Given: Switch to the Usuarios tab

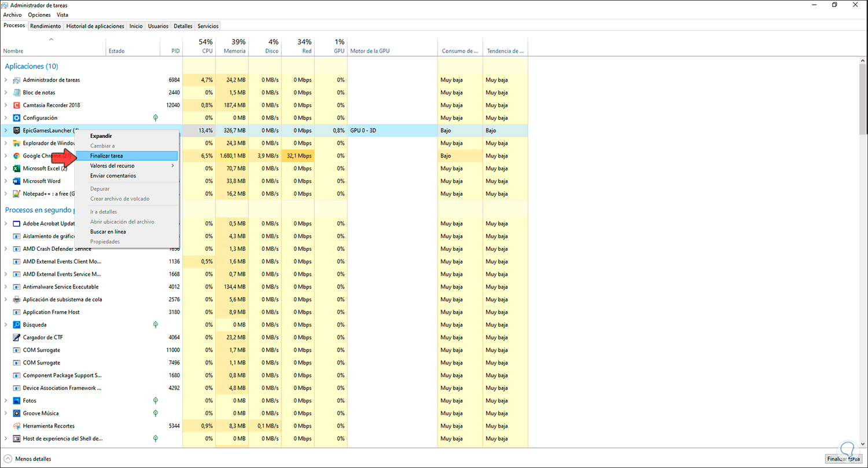Looking at the screenshot, I should tap(159, 26).
